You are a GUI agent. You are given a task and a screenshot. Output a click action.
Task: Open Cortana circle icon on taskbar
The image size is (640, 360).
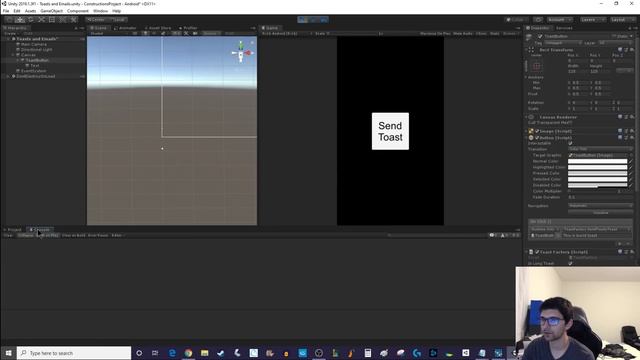click(x=139, y=353)
